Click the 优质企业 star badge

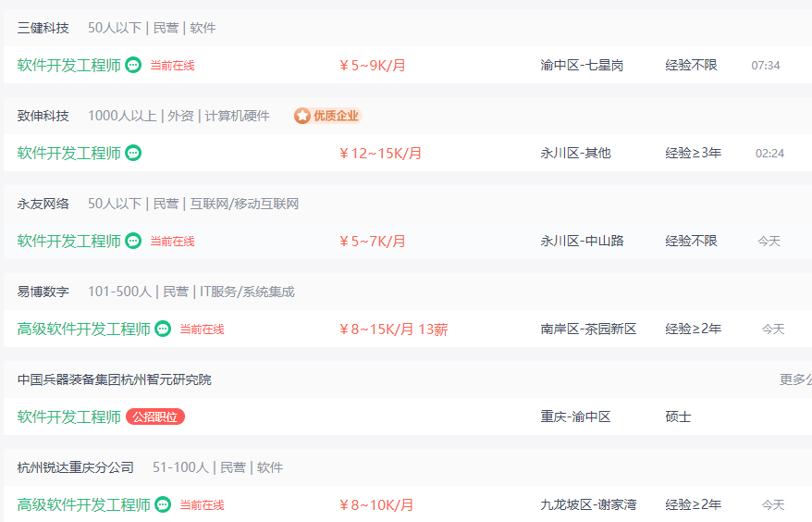pyautogui.click(x=327, y=116)
